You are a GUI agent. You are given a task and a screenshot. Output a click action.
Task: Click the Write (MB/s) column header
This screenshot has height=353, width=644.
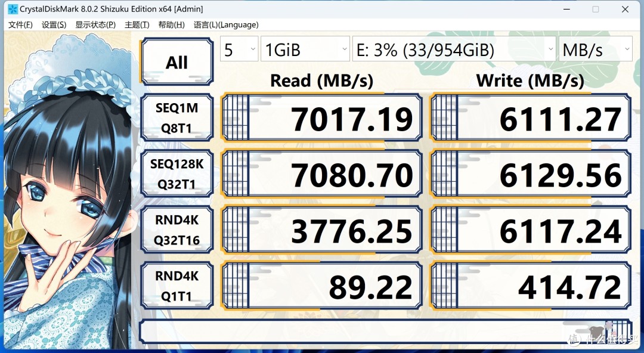point(530,80)
